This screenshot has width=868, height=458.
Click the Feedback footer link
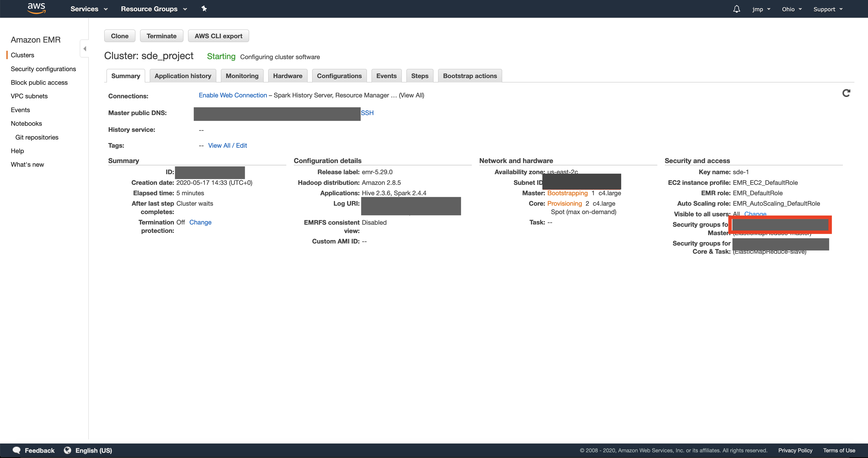click(x=39, y=451)
